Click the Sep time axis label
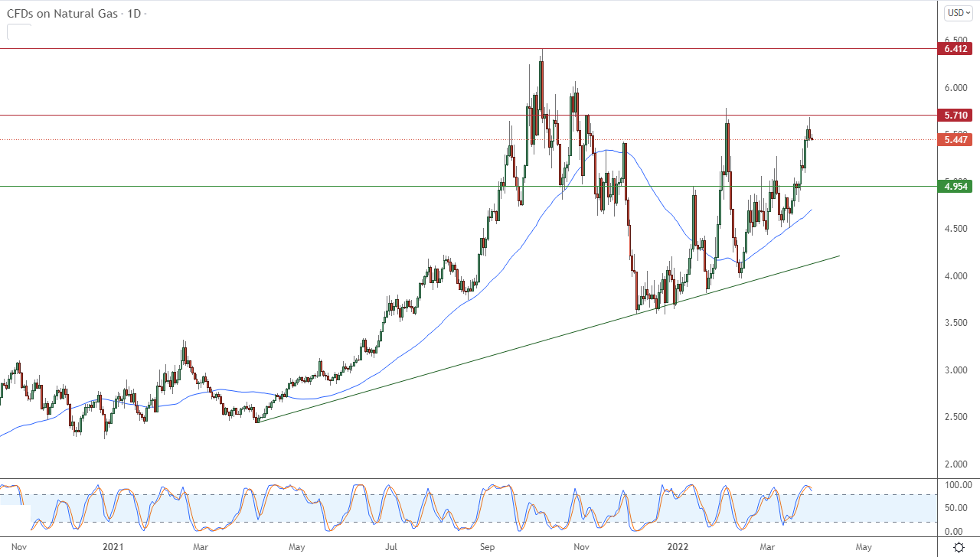 point(487,547)
